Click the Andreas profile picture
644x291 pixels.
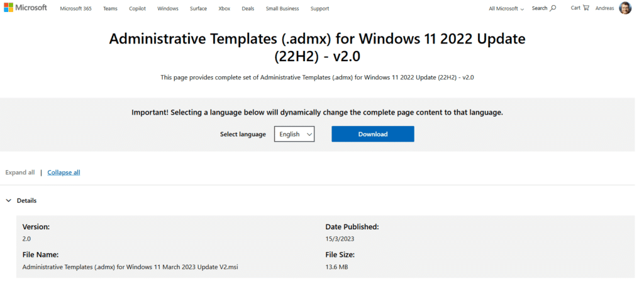tap(625, 8)
